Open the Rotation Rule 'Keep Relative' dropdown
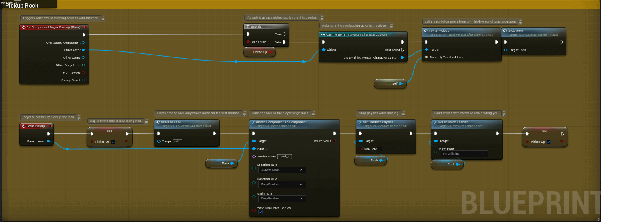 [282, 184]
